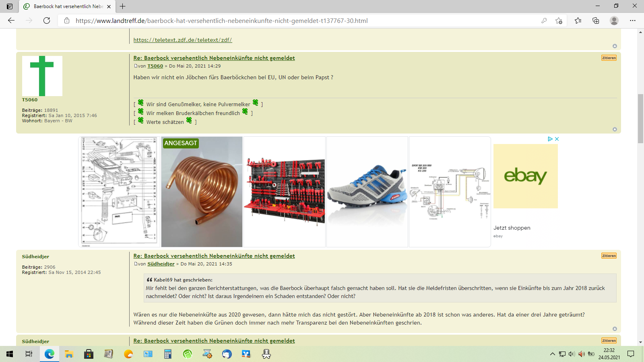Click the sneaker ad thumbnail
The image size is (644, 362).
(x=367, y=192)
